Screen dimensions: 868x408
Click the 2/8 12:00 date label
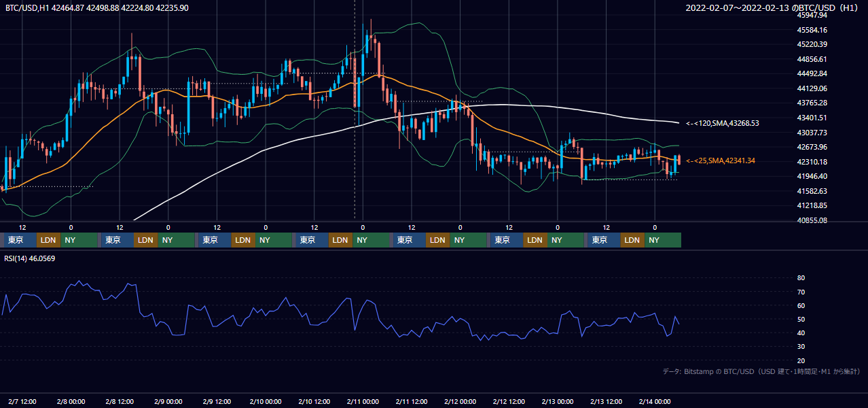[x=120, y=401]
